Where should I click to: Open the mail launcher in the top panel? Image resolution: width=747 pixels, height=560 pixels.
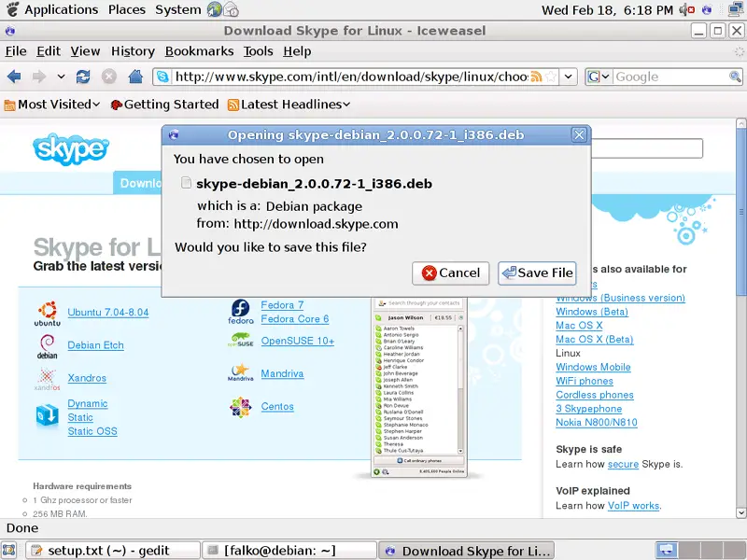pos(231,9)
